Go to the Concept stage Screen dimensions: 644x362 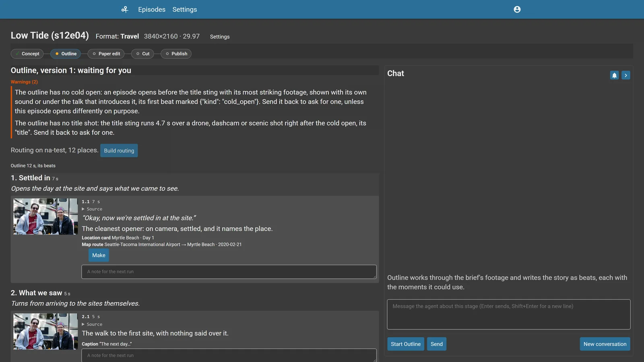point(27,53)
